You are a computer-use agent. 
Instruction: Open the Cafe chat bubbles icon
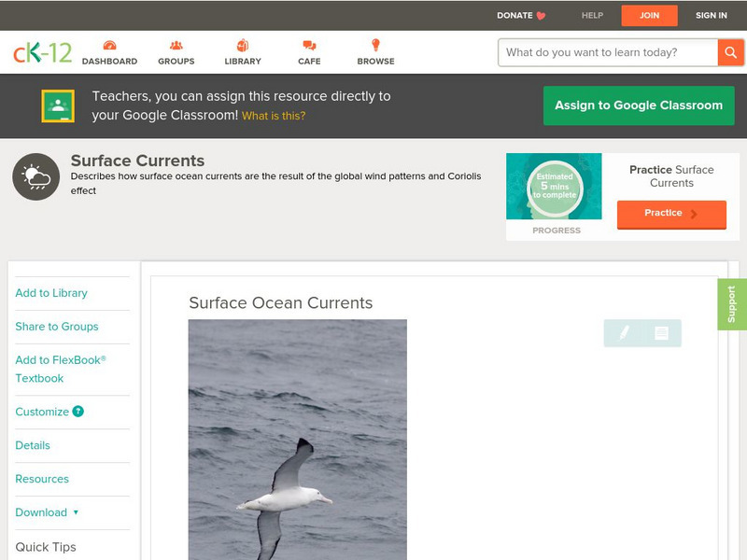click(x=309, y=45)
